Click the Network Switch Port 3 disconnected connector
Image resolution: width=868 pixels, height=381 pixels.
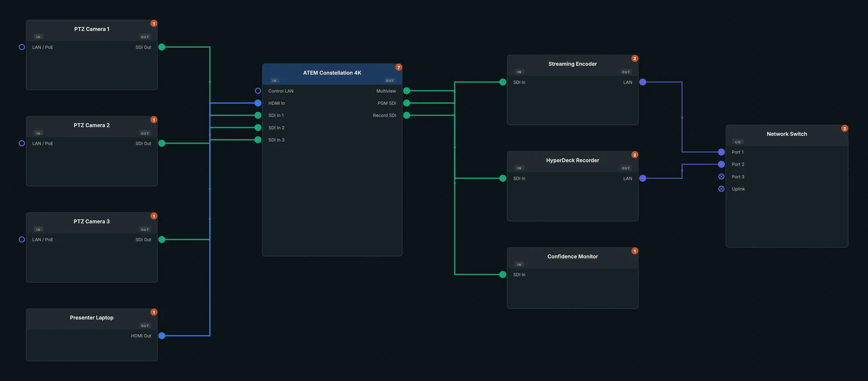pyautogui.click(x=721, y=176)
